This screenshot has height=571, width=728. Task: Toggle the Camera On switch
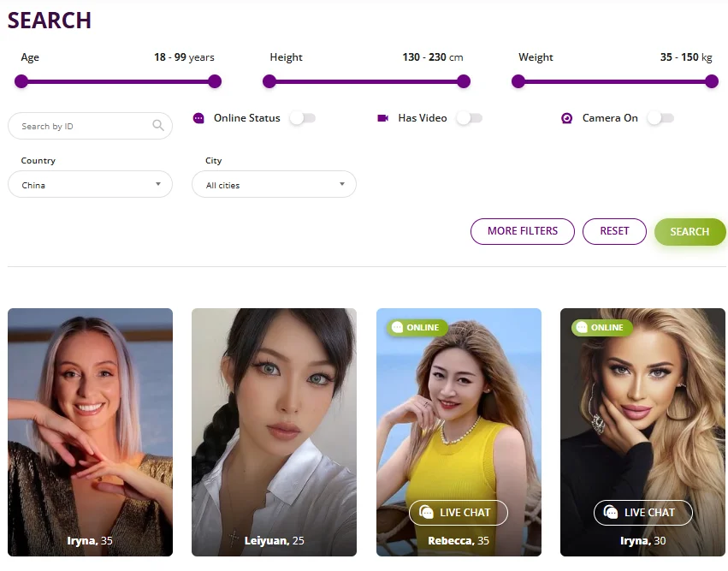coord(660,118)
